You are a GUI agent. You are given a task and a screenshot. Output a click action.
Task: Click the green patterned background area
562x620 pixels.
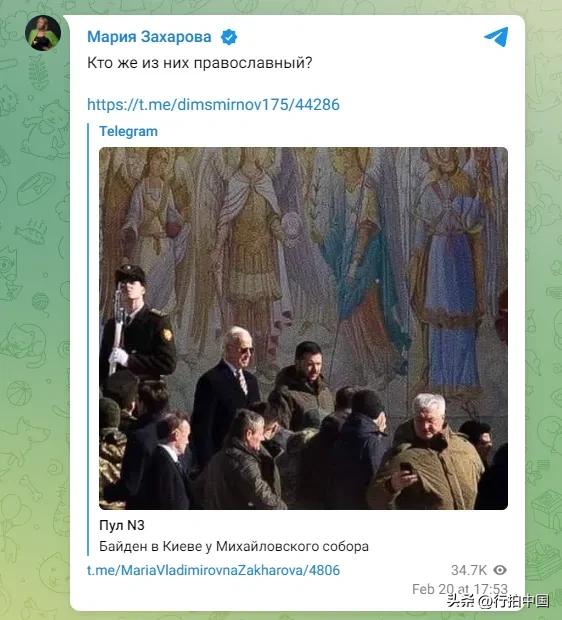34,316
